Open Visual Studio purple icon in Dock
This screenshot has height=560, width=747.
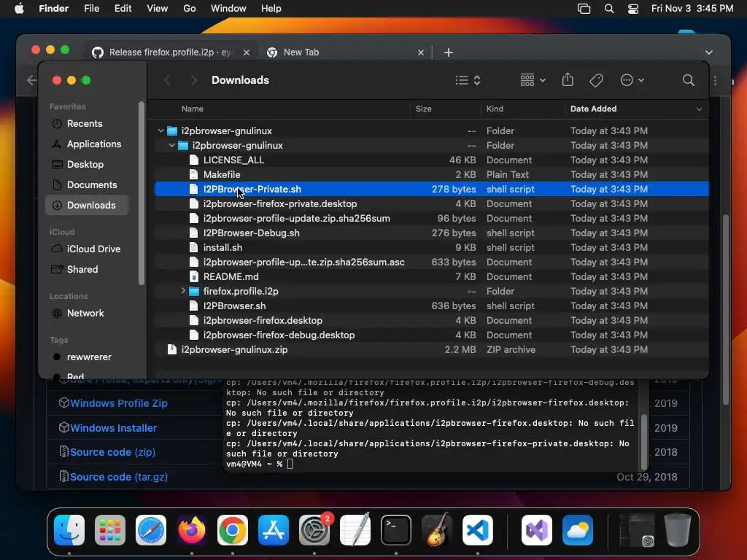537,530
